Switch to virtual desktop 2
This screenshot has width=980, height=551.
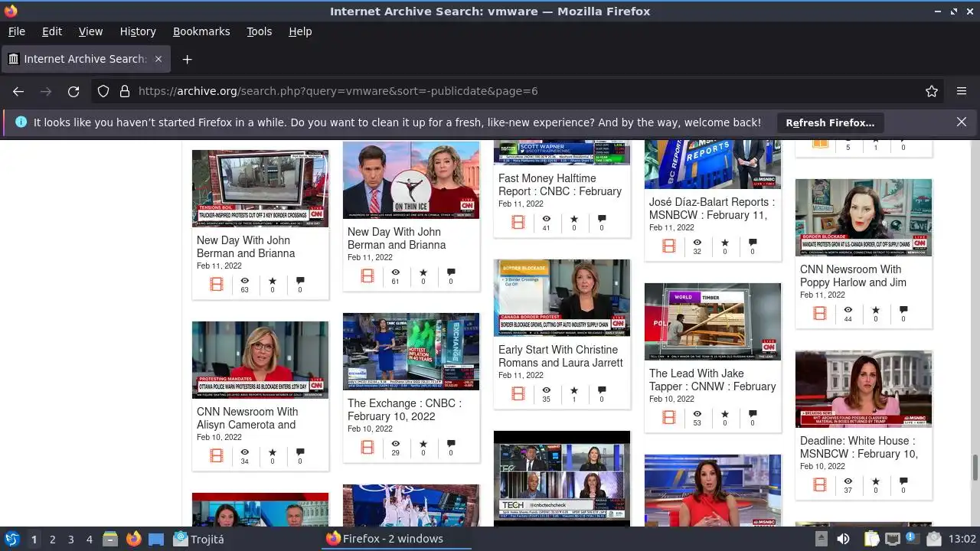[52, 539]
